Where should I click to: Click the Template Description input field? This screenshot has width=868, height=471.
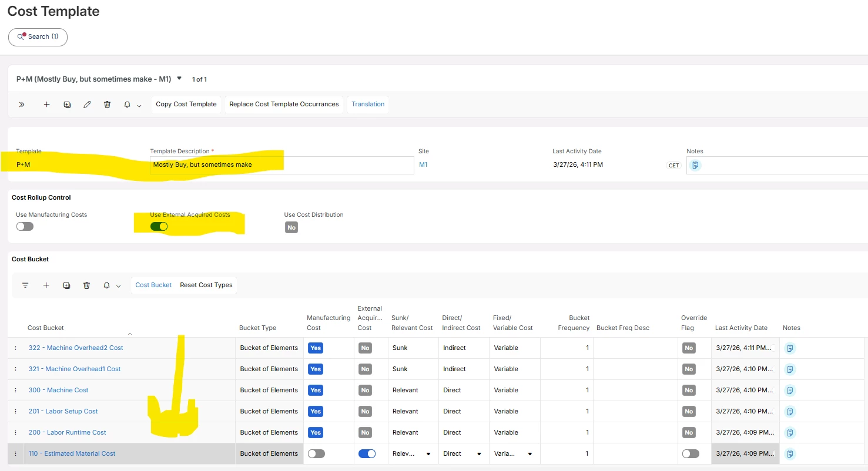(x=282, y=165)
